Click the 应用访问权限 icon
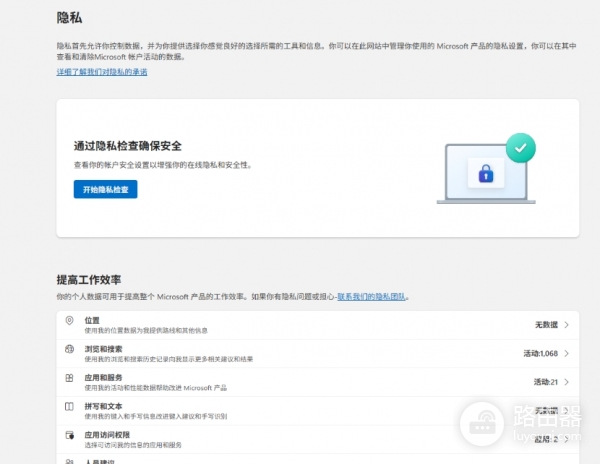 point(70,435)
